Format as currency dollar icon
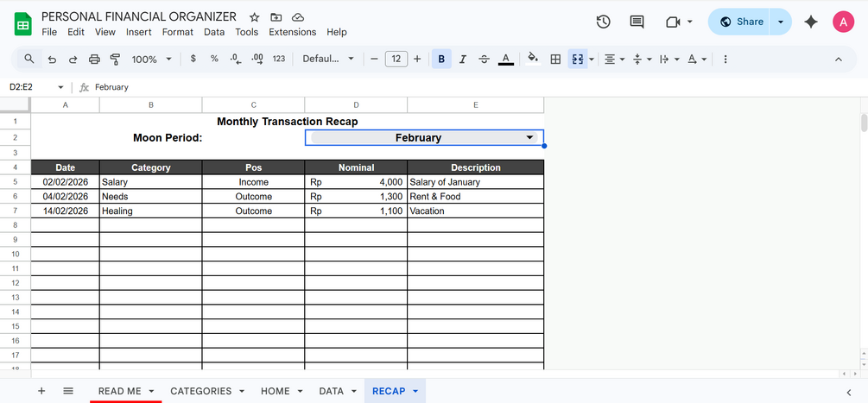868x403 pixels. (x=193, y=59)
